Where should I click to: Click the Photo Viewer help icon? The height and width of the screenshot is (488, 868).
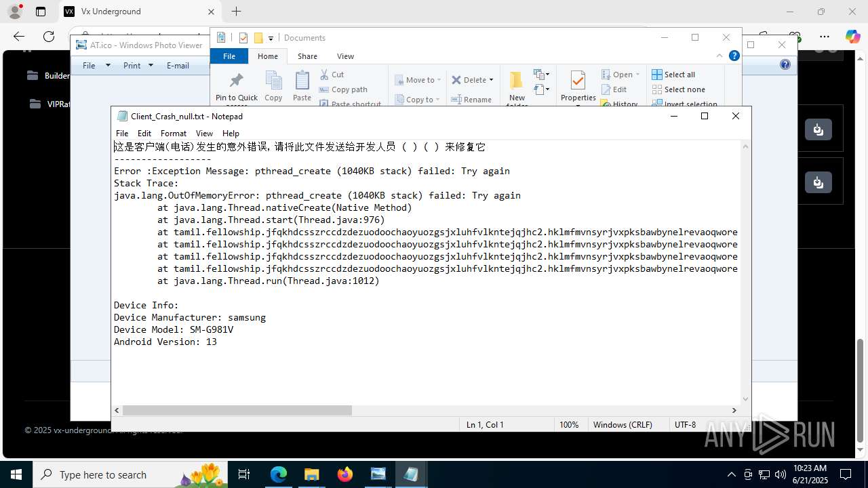click(785, 65)
